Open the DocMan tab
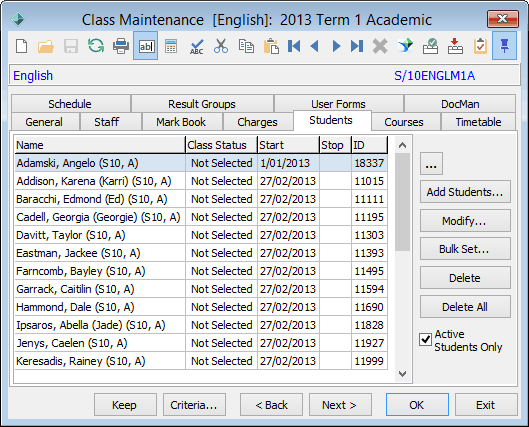 (x=460, y=104)
